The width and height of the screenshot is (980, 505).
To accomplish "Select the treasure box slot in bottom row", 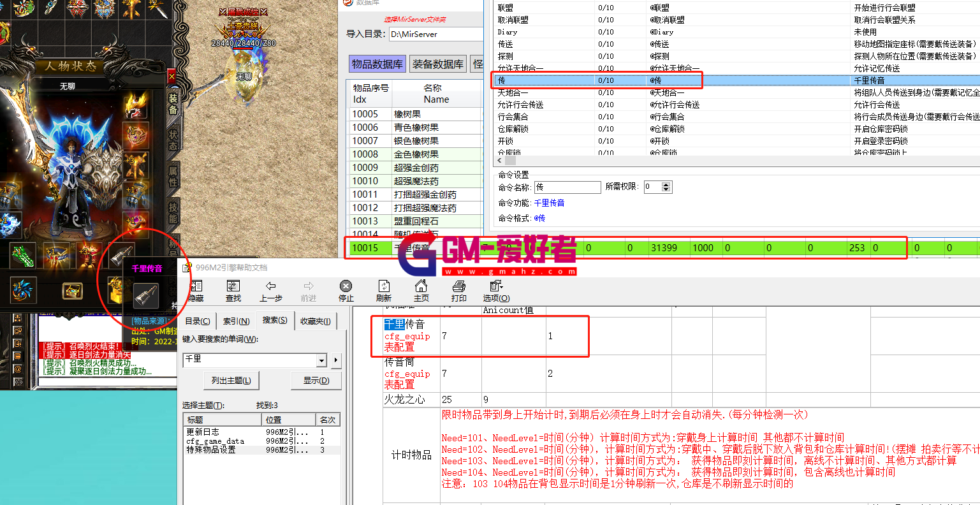I will coord(71,291).
